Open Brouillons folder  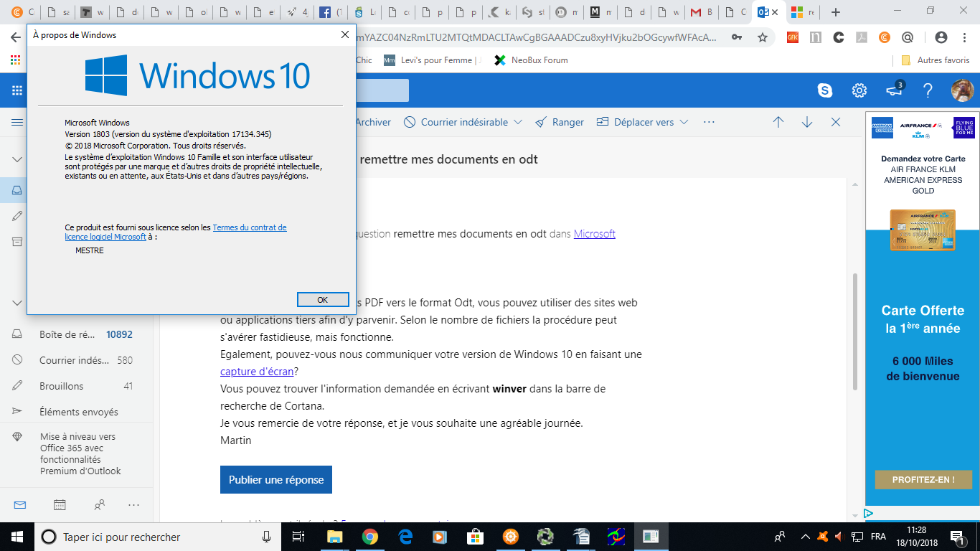(77, 386)
